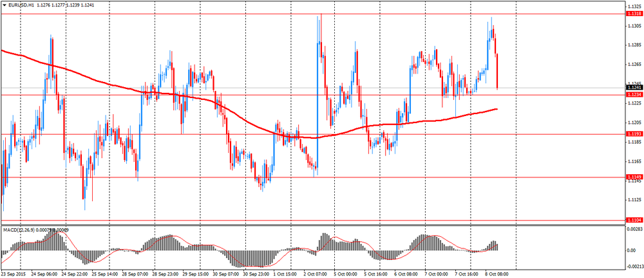Click the 24 Sep 22:00 time label
This screenshot has height=278, width=644.
(75, 273)
